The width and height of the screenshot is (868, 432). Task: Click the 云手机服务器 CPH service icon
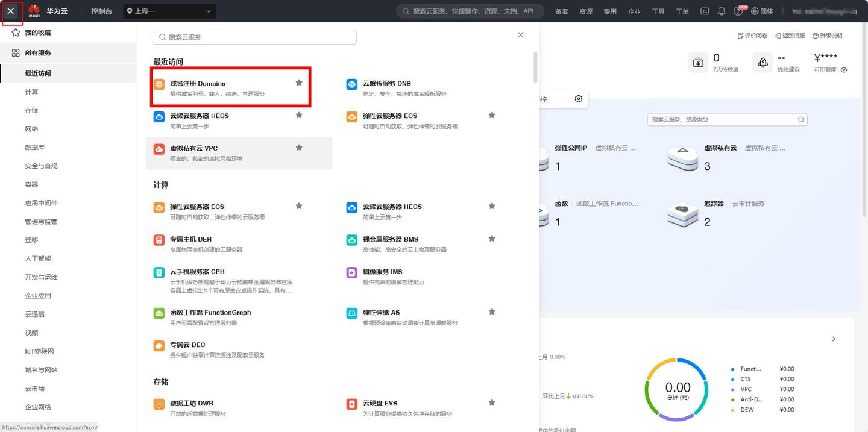pyautogui.click(x=159, y=272)
